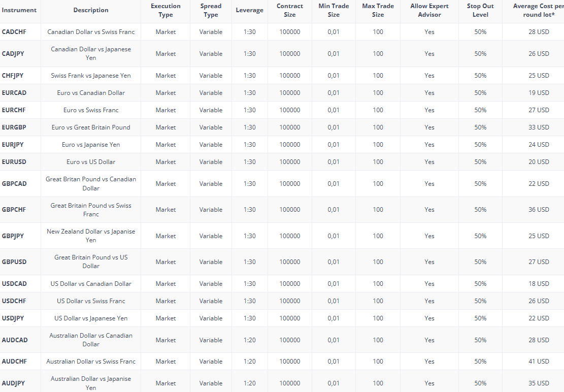Viewport: 564px width, 392px height.
Task: Sort by the Instrument column header
Action: tap(19, 10)
